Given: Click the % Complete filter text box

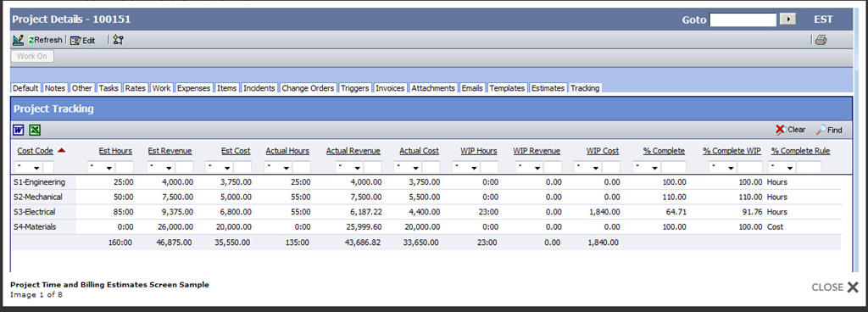Looking at the screenshot, I should [674, 167].
